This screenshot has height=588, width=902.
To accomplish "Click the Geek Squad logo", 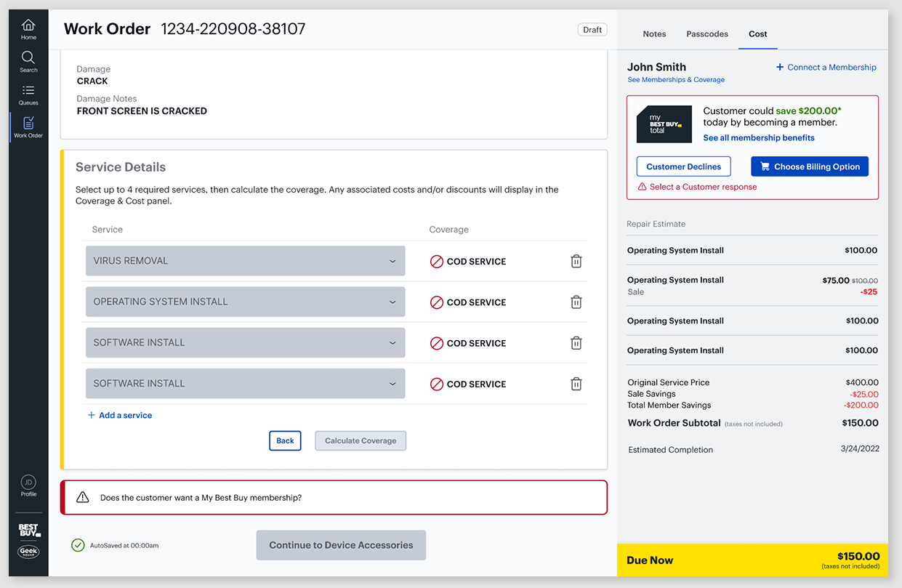I will tap(28, 552).
